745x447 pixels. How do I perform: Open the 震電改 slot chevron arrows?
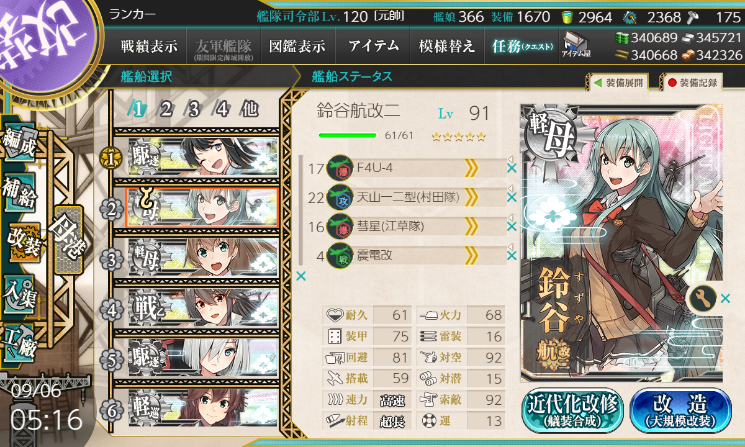tap(470, 256)
